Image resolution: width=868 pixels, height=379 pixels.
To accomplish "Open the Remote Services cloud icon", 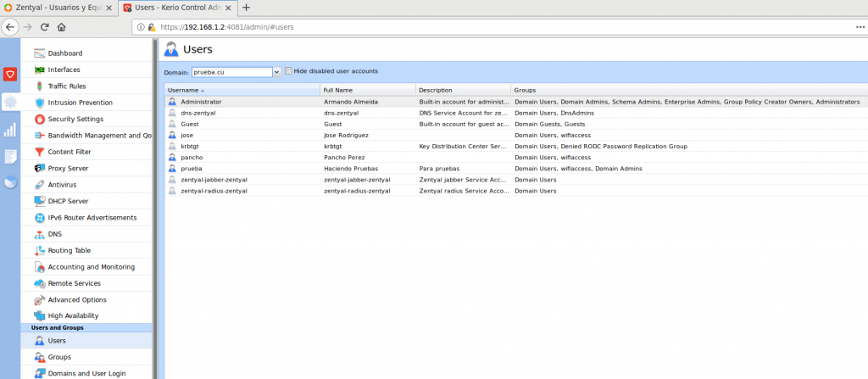I will 39,283.
